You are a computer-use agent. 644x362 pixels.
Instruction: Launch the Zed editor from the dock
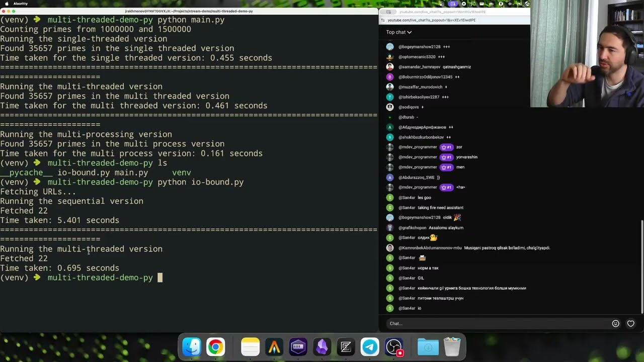coord(346,347)
